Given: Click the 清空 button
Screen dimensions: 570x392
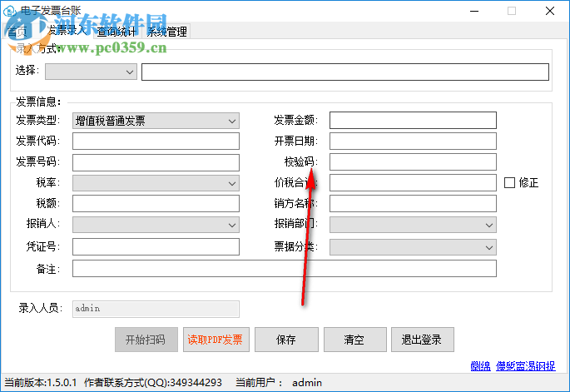Looking at the screenshot, I should pyautogui.click(x=354, y=340).
